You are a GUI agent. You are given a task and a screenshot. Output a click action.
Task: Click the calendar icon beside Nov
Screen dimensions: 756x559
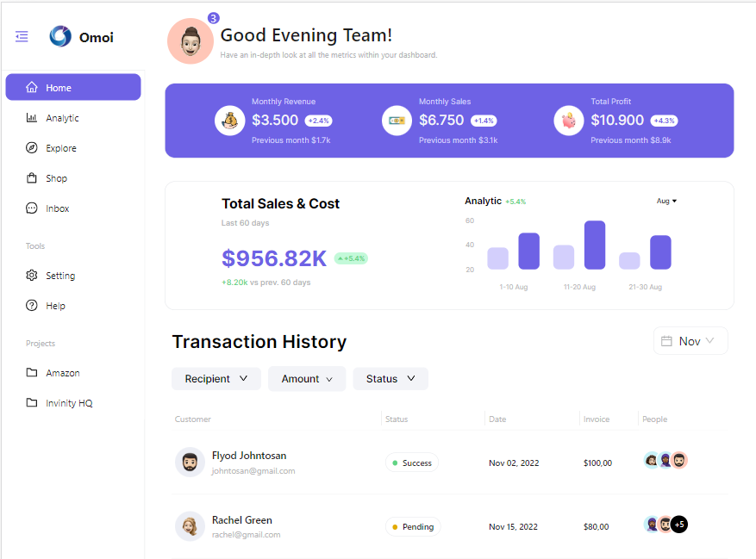pos(666,341)
